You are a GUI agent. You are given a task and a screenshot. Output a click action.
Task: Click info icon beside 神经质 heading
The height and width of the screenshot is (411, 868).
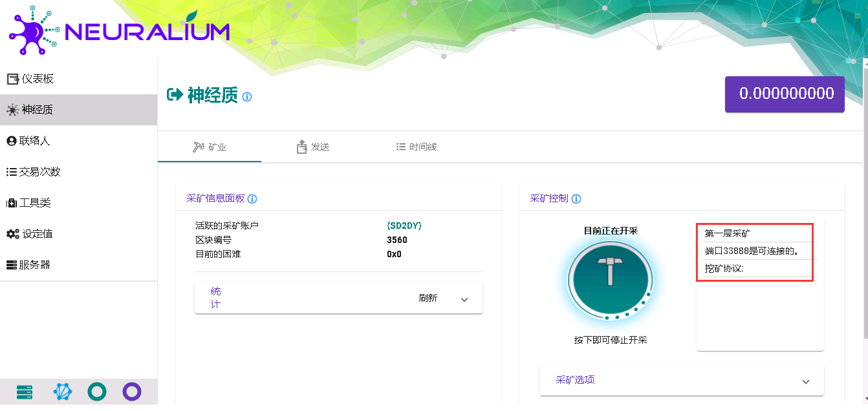coord(247,97)
